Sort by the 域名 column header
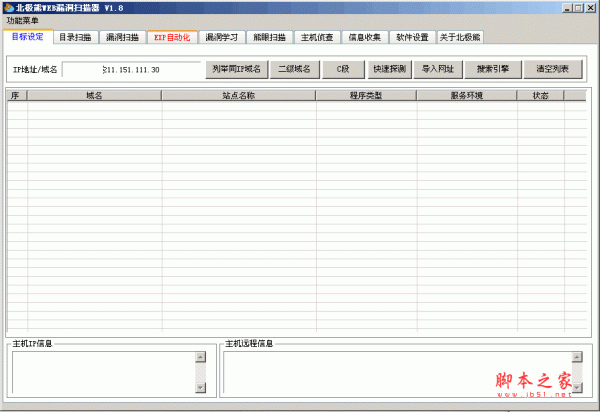Image resolution: width=600 pixels, height=412 pixels. [94, 96]
